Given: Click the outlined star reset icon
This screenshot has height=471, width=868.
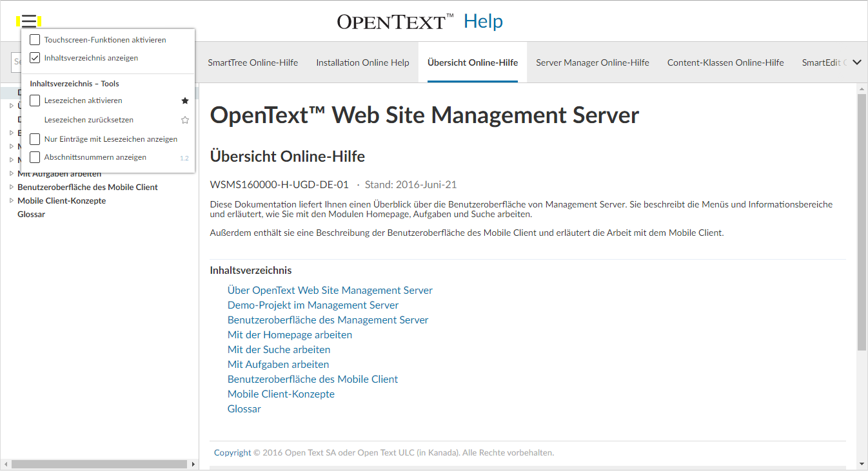Looking at the screenshot, I should pos(185,120).
